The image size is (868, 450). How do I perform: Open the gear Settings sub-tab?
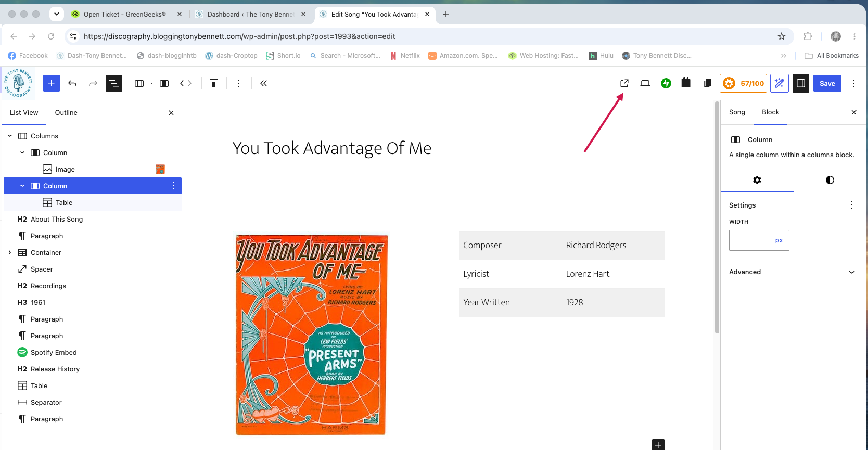[x=757, y=180]
